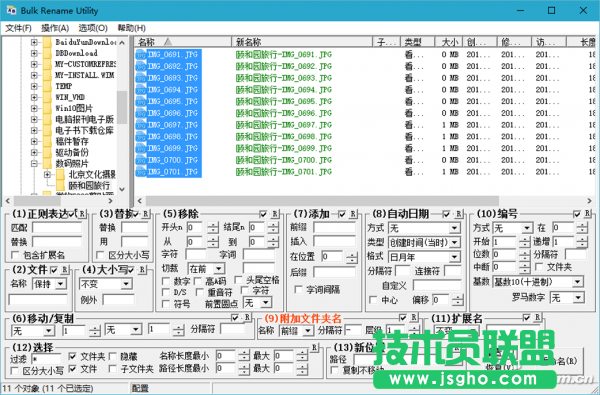Viewport: 600px width, 395px height.
Task: Toggle the 子文件夹 checkbox
Action: click(x=113, y=369)
